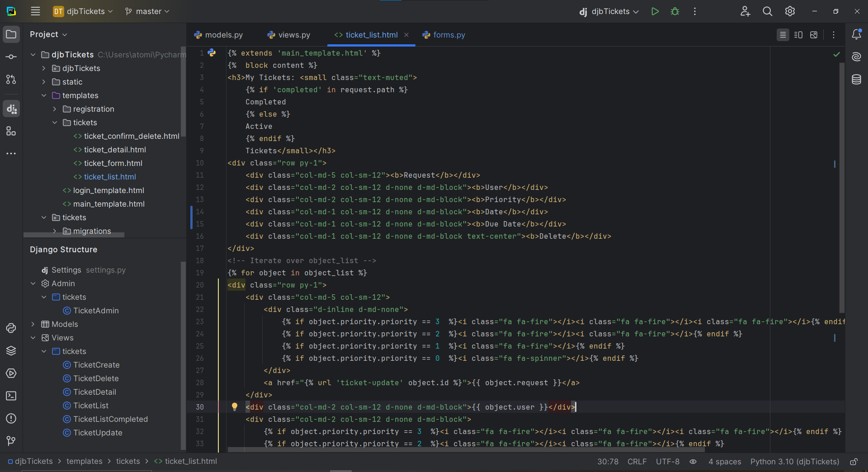Screen dimensions: 868x472
Task: Change CRLF line separator
Action: click(x=637, y=462)
